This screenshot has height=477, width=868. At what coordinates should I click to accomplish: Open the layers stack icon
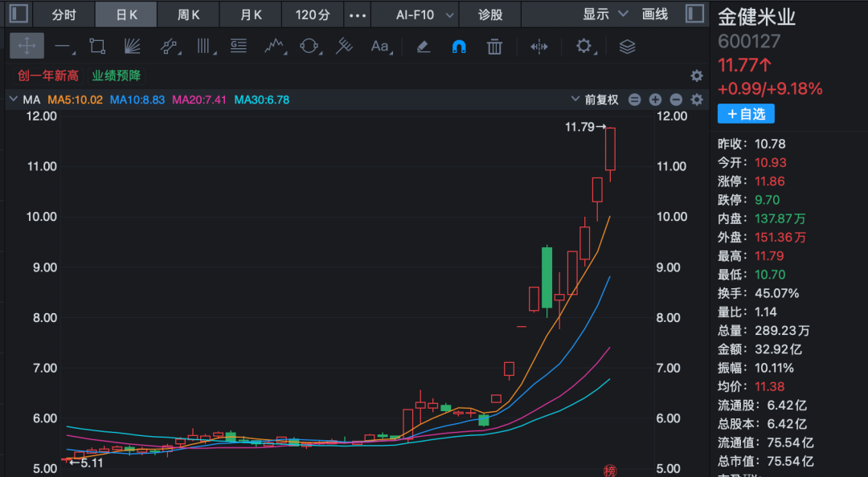coord(627,47)
